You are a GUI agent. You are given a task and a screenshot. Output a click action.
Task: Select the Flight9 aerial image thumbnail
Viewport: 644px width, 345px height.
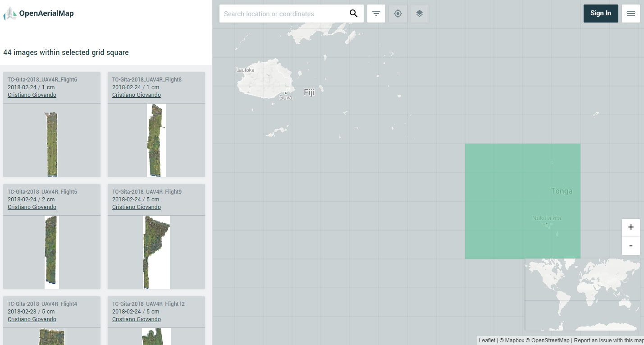pyautogui.click(x=156, y=252)
